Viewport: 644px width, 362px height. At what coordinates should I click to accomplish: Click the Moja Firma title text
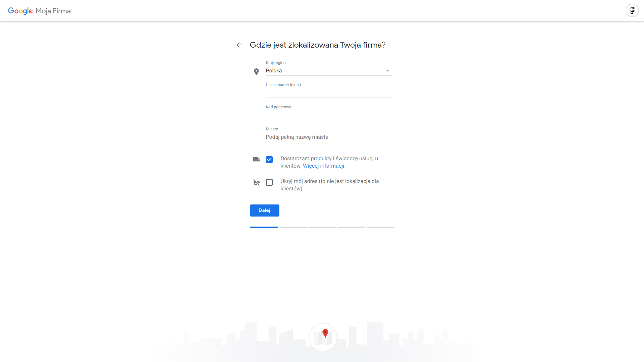click(53, 11)
